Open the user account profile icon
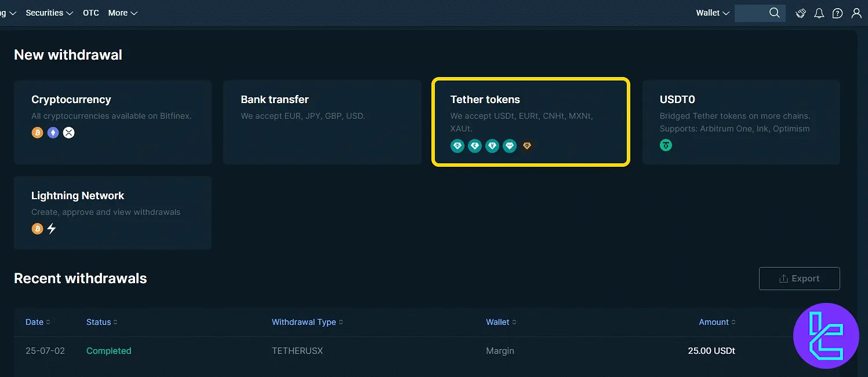868x377 pixels. [856, 13]
